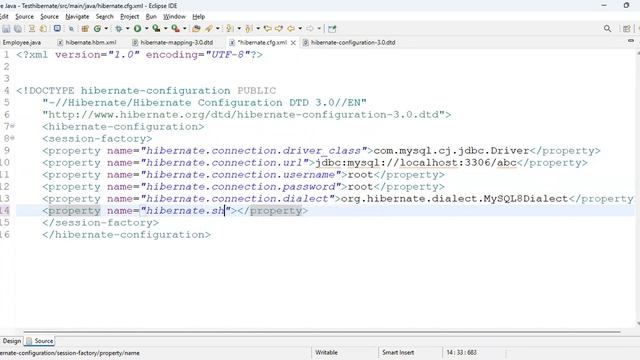The image size is (640, 360).
Task: Click the Previous Annotation icon
Action: [x=249, y=29]
